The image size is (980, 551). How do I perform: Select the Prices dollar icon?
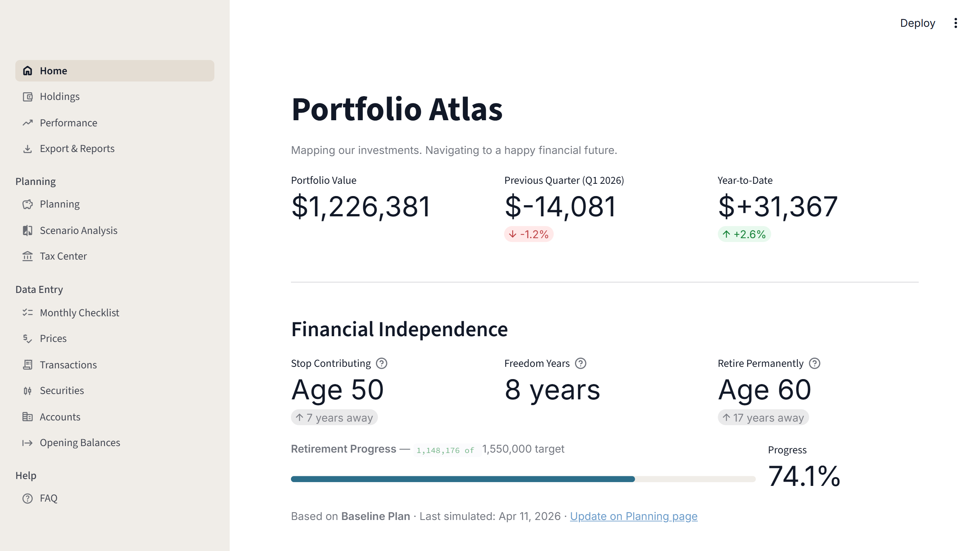click(27, 338)
